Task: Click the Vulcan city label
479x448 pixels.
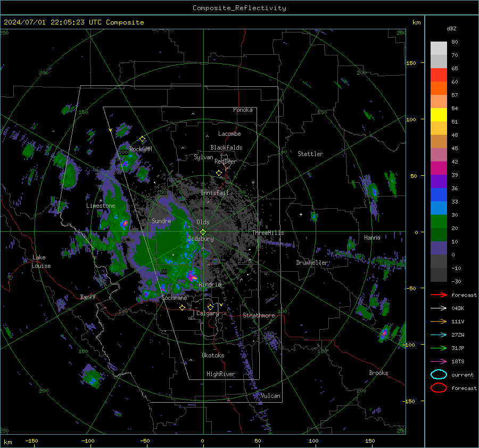Action: [x=271, y=396]
